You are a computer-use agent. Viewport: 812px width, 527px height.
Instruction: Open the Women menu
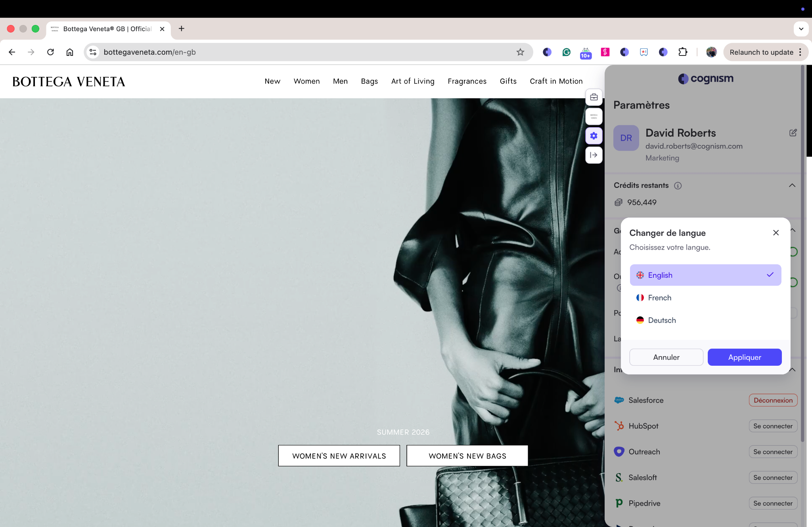306,81
